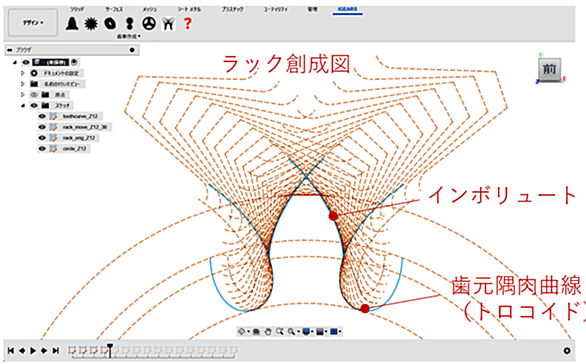Select the Orbit navigation tool
Viewport: 586px width, 364px height.
coord(242,331)
